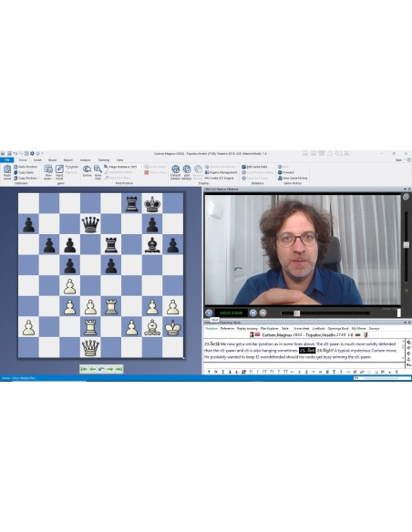This screenshot has height=532, width=412.
Task: Switch to the Training ribbon tab
Action: 104,159
